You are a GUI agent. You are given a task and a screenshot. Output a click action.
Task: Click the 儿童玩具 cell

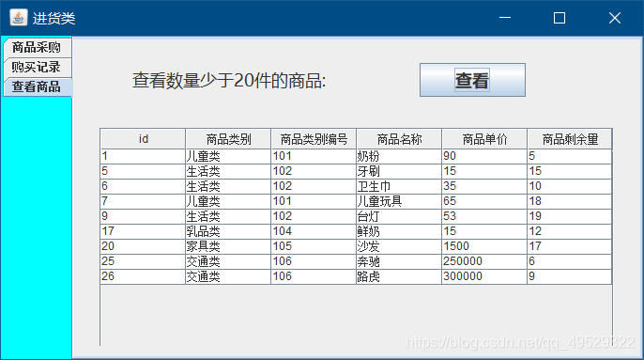pos(399,201)
